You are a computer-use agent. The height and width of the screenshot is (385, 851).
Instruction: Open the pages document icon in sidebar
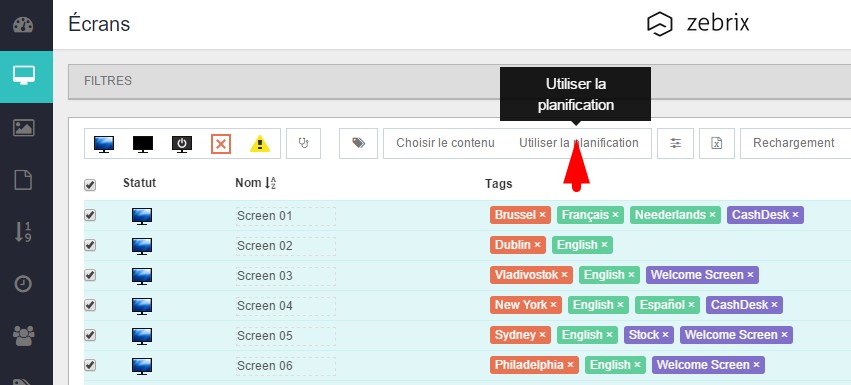23,180
